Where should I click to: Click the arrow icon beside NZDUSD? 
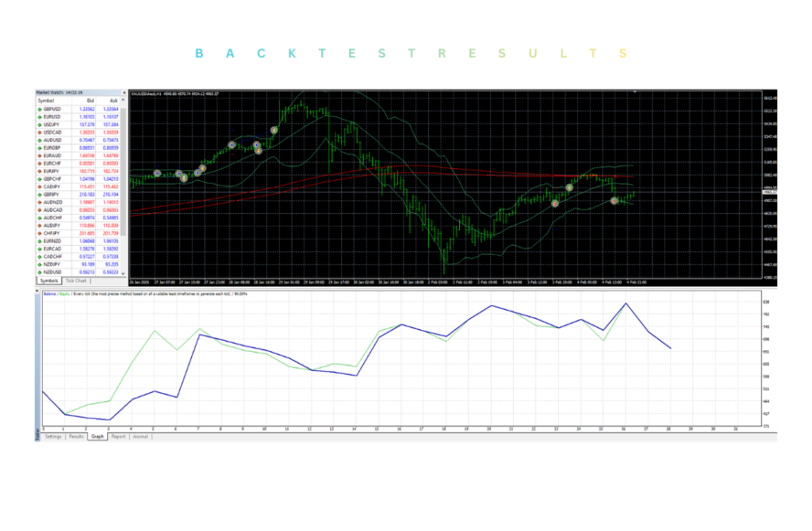pyautogui.click(x=40, y=272)
